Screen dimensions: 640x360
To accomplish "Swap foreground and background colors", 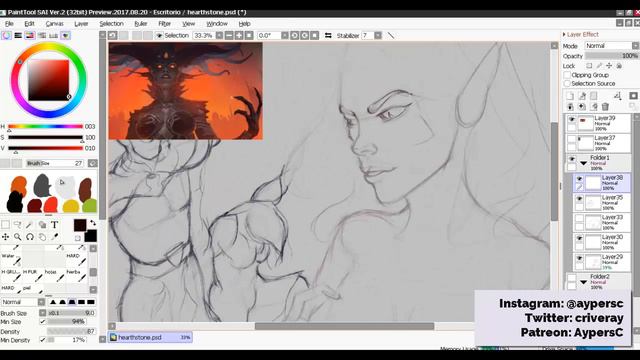I will point(93,223).
